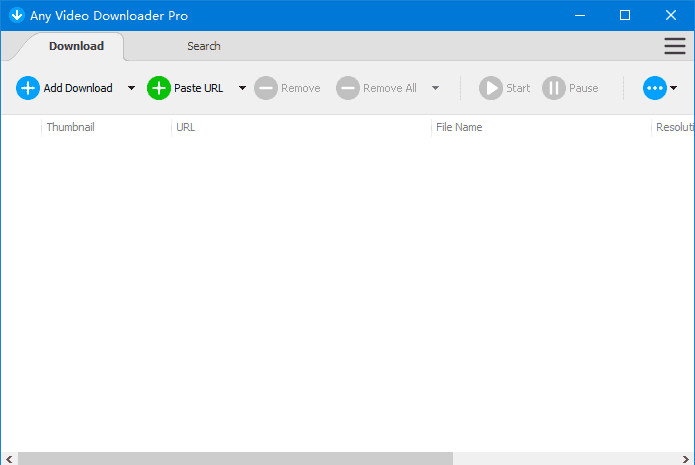
Task: Click the Remove All label
Action: pos(390,88)
